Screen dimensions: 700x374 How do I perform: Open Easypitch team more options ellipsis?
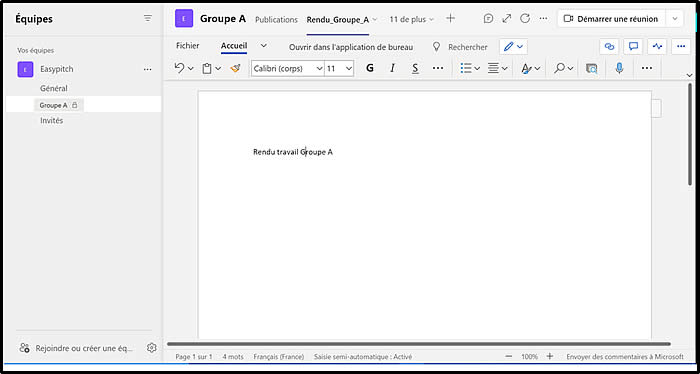[x=147, y=69]
